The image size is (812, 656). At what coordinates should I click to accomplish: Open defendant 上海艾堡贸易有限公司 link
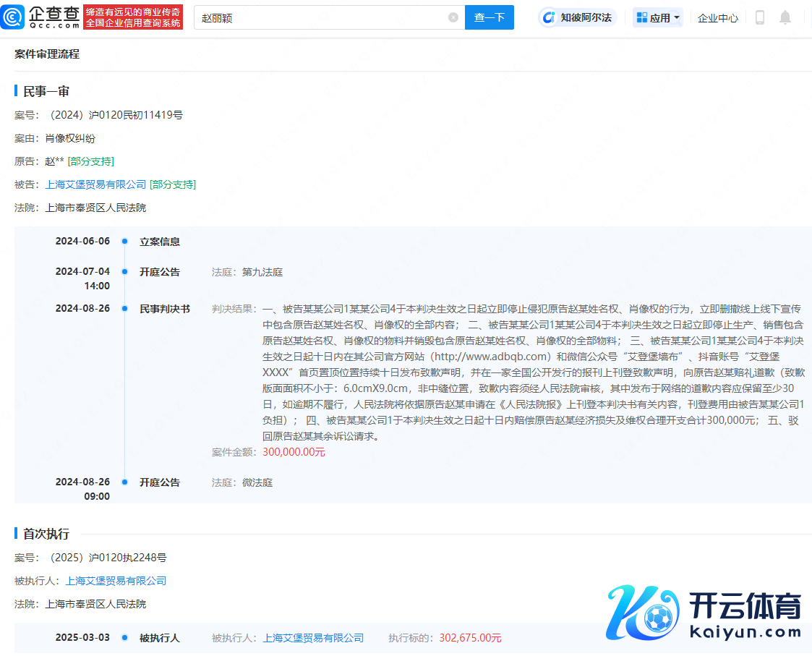click(x=95, y=184)
